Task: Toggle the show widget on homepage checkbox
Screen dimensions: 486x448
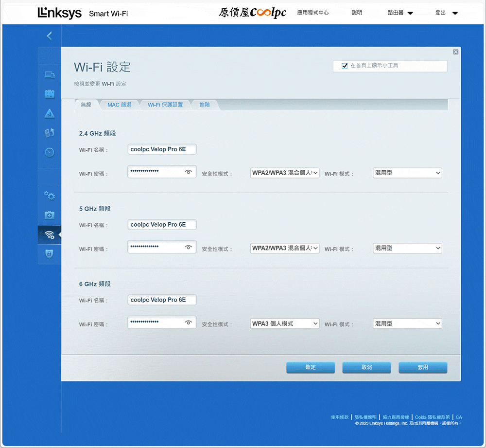Action: [x=345, y=66]
